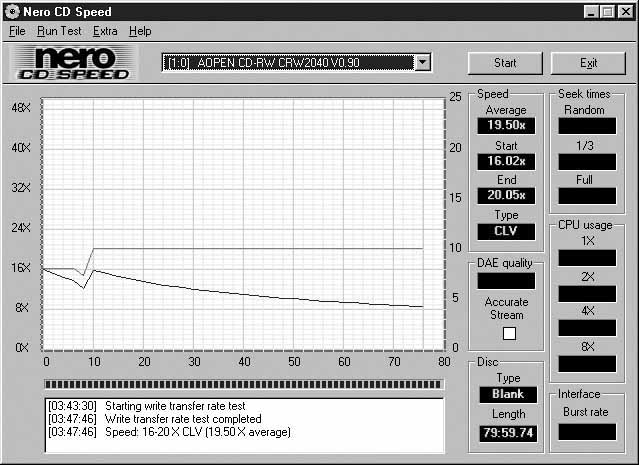Click the End speed field showing 20.05x
The height and width of the screenshot is (465, 639).
(x=506, y=195)
